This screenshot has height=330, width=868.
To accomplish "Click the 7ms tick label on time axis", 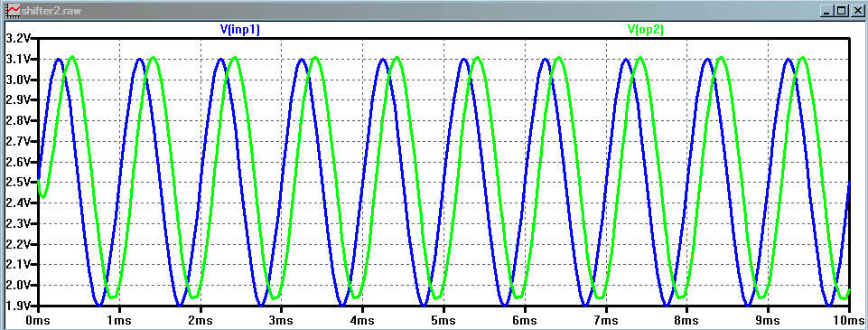I will (605, 321).
